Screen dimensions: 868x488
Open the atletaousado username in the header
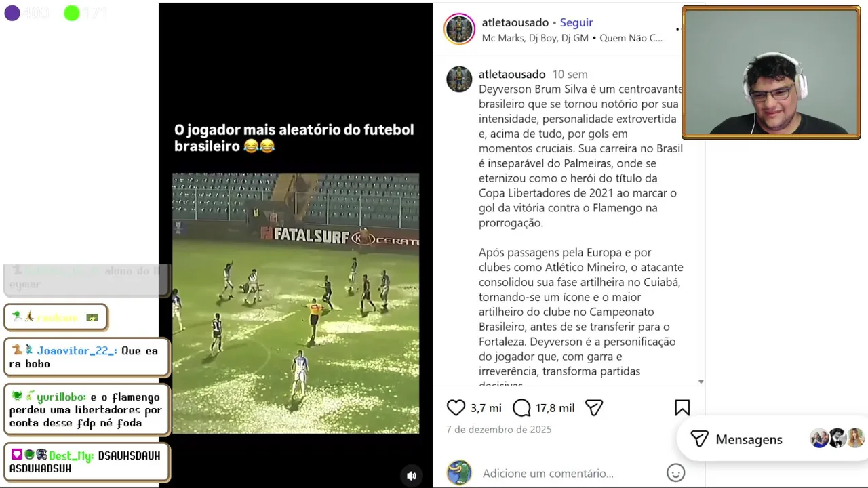pos(515,22)
